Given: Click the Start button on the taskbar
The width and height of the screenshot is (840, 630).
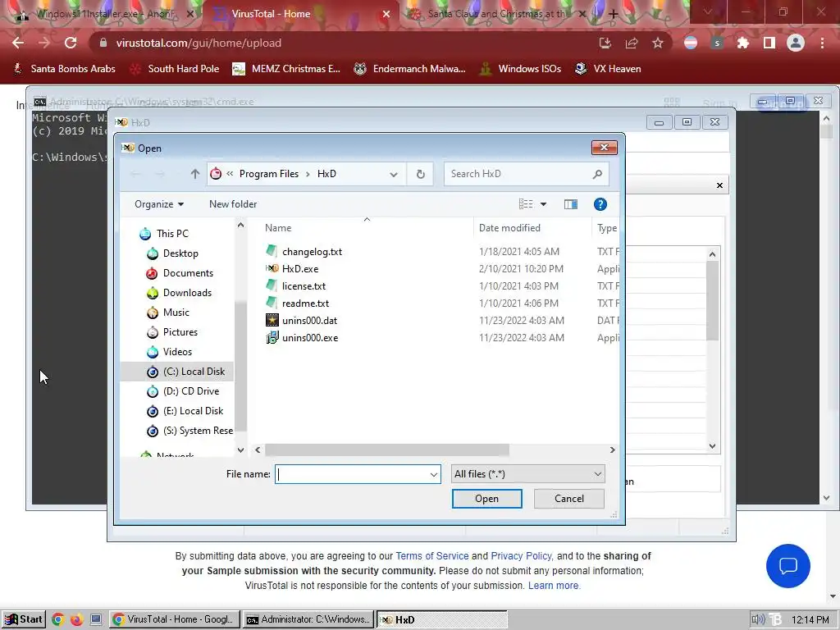Looking at the screenshot, I should pyautogui.click(x=23, y=619).
